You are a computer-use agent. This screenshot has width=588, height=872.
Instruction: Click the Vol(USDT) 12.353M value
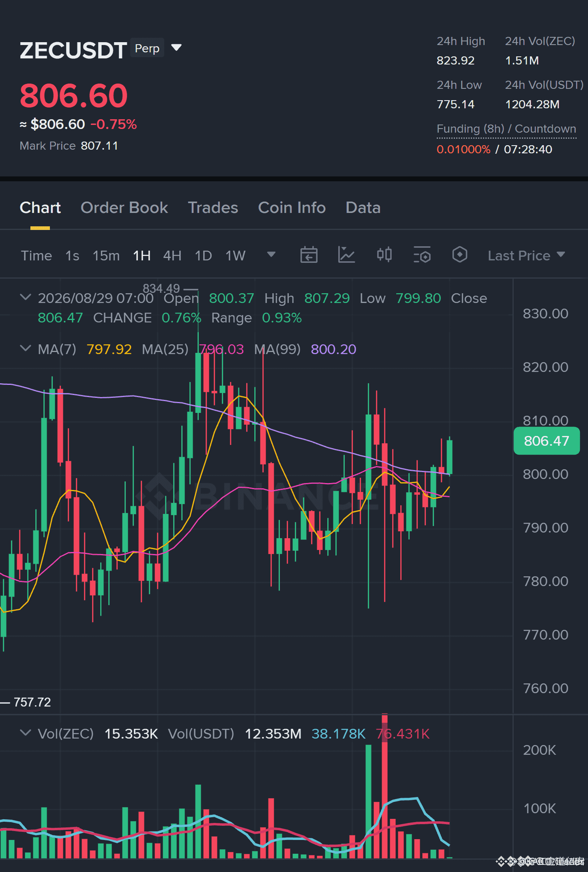click(x=273, y=734)
